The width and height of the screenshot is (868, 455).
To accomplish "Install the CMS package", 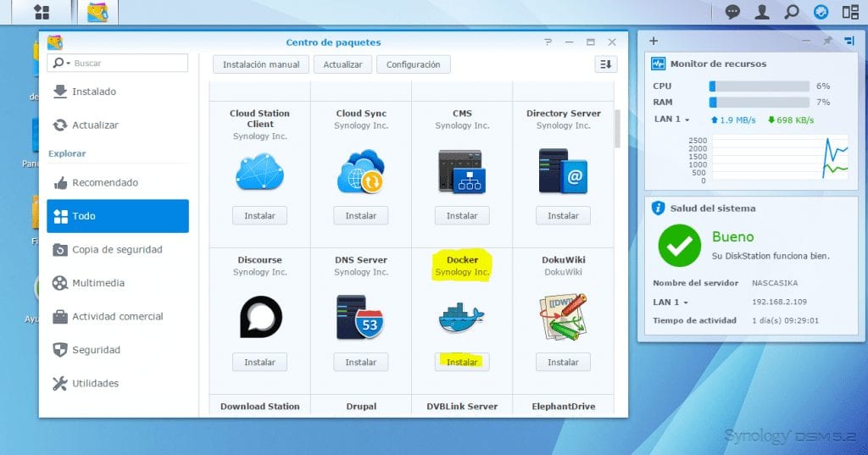I will 462,216.
